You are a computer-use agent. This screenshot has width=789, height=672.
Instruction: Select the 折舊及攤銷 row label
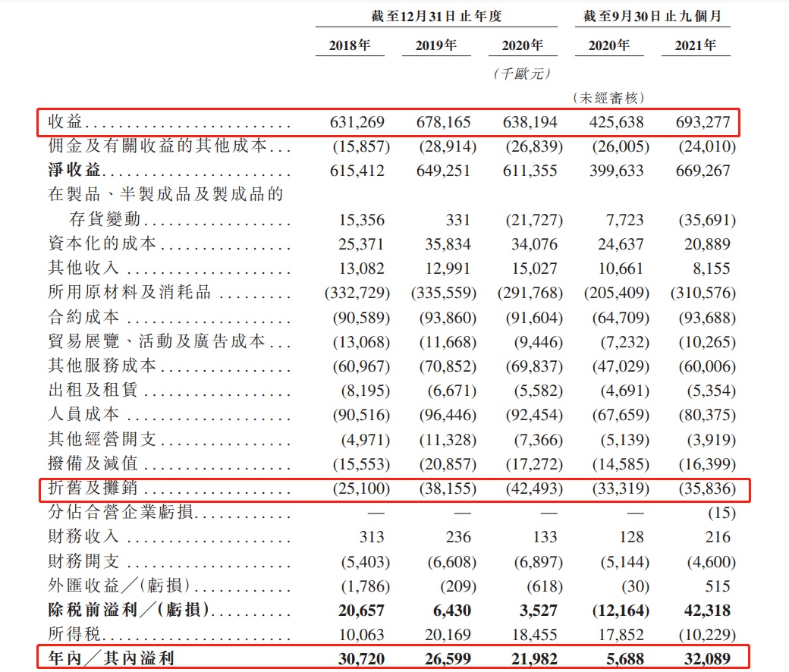93,488
